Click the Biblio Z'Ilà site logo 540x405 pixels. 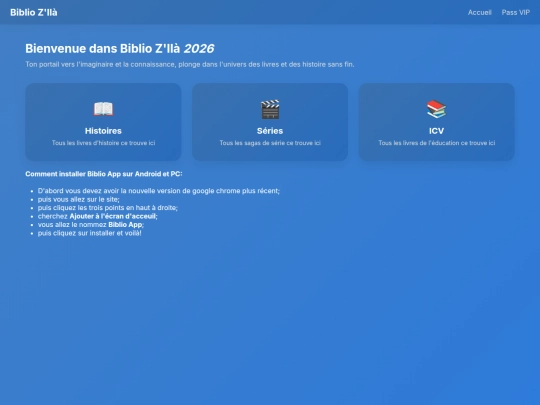point(34,12)
